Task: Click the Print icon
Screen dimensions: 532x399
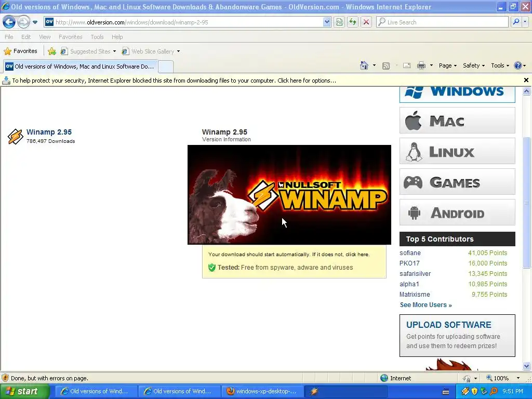Action: [x=421, y=66]
